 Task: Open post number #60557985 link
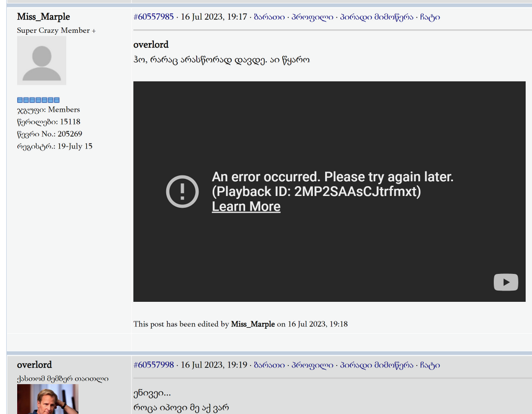click(153, 17)
